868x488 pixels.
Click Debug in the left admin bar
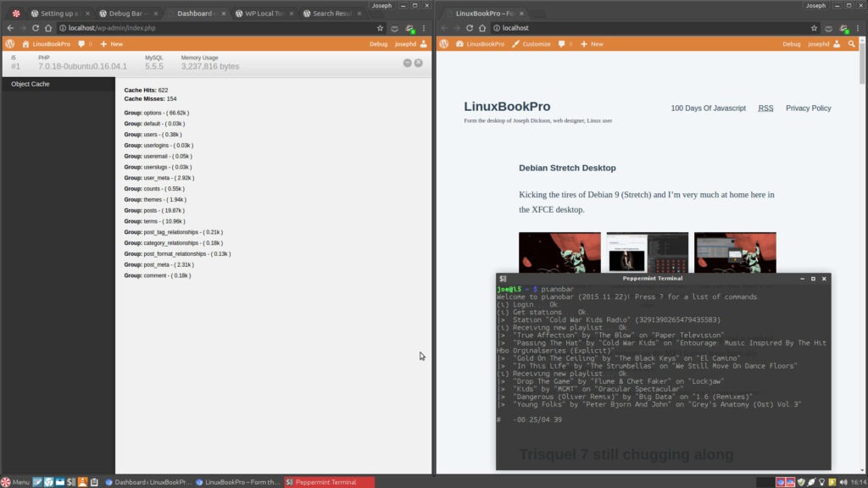click(x=378, y=44)
